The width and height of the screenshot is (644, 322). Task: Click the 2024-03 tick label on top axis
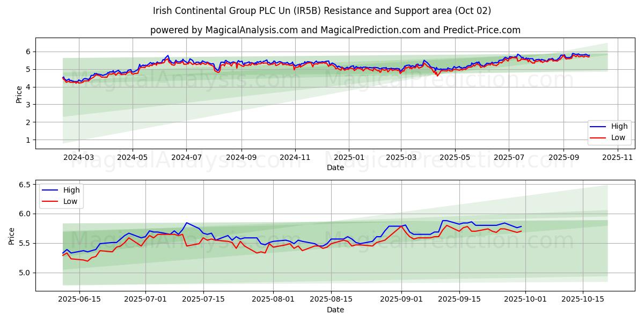click(79, 157)
